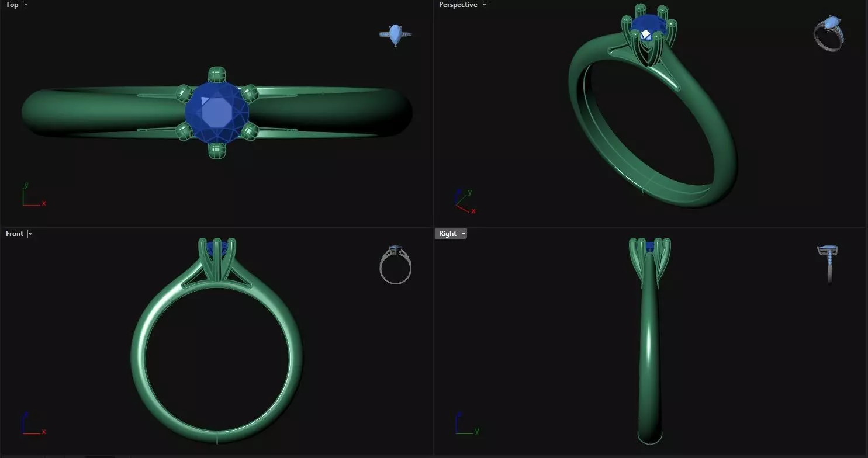Click the axis gizmo in the Front viewport
This screenshot has width=868, height=458.
33,423
